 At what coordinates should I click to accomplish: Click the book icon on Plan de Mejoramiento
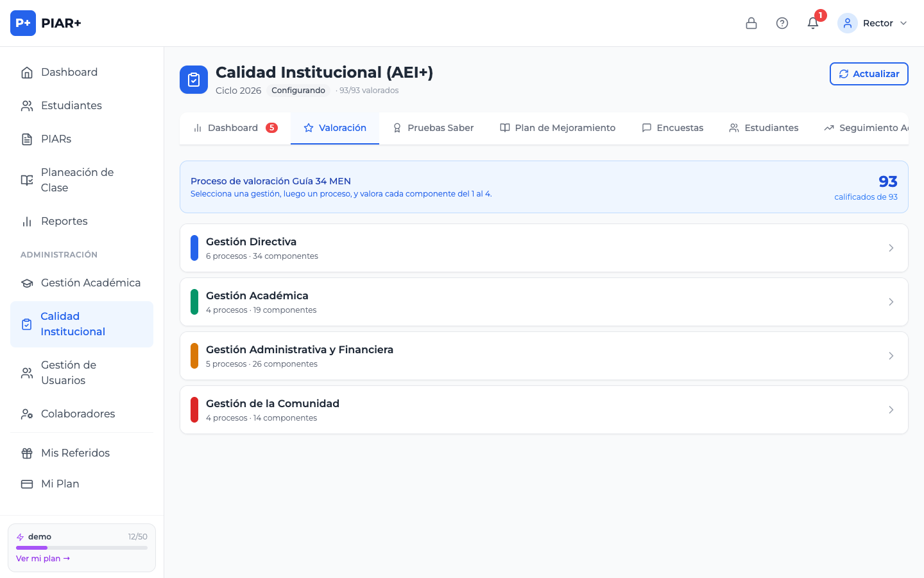coord(505,128)
